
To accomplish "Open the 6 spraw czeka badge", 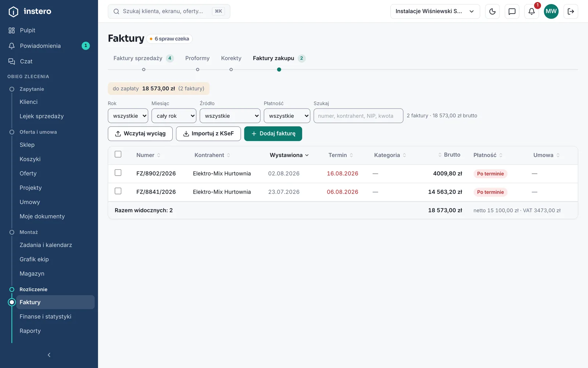I will 169,39.
